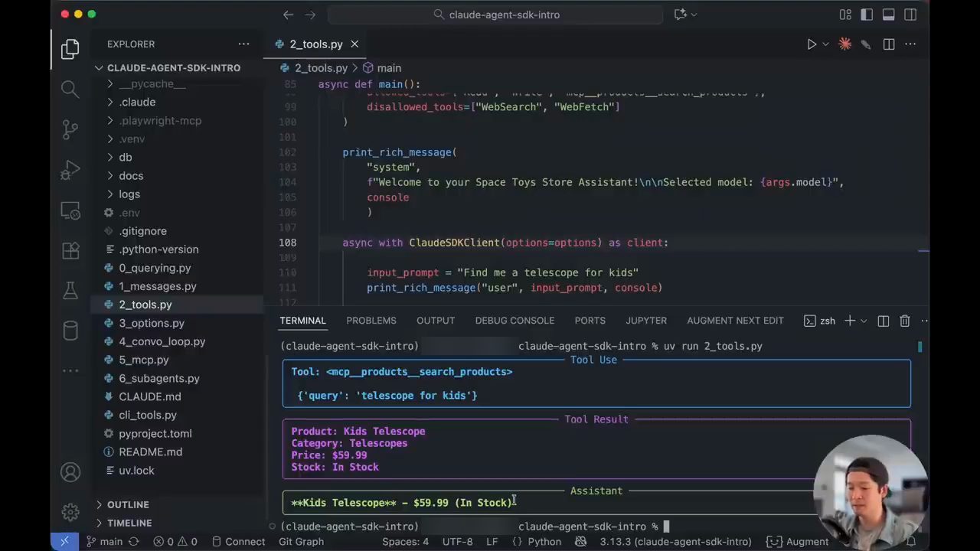Viewport: 980px width, 551px height.
Task: Synchronize changes in the status bar
Action: pyautogui.click(x=134, y=541)
